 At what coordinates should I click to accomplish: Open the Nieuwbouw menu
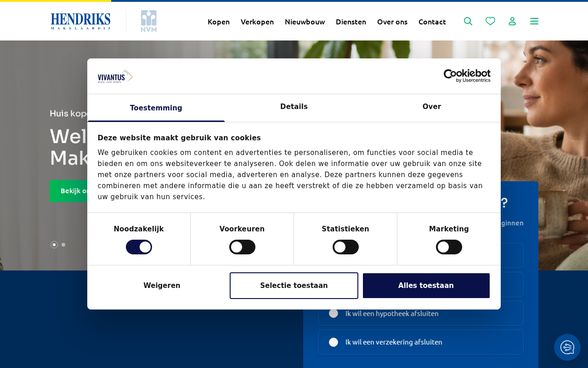(x=305, y=22)
